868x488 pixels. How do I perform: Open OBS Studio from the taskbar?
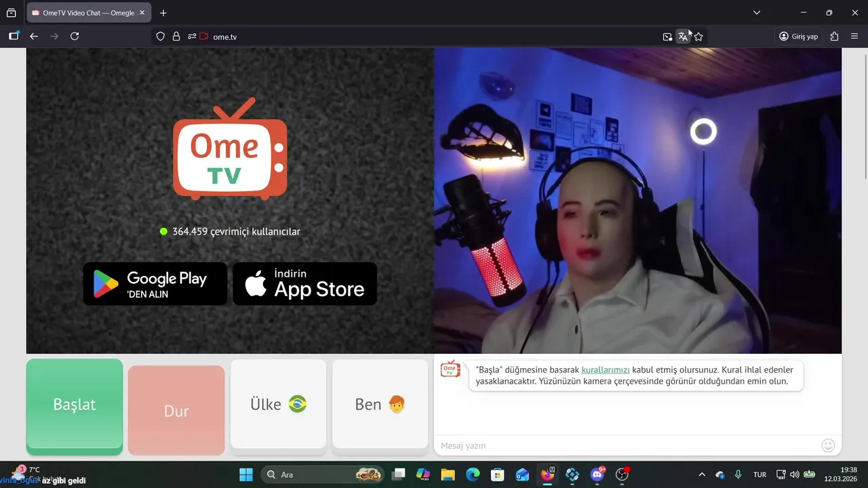622,474
